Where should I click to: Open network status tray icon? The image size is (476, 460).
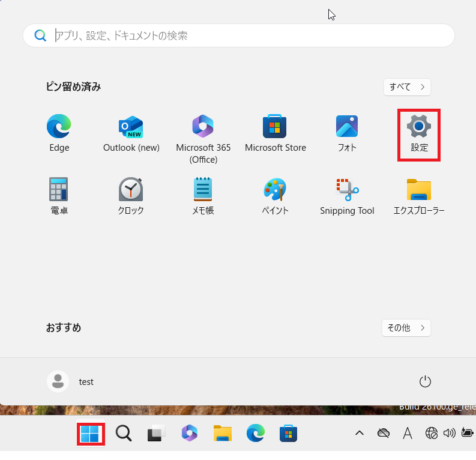click(x=432, y=433)
